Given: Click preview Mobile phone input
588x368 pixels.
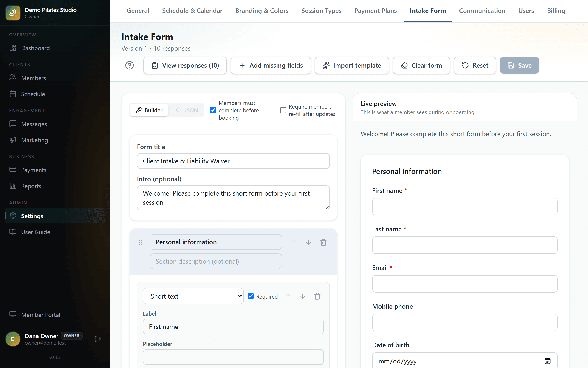Looking at the screenshot, I should click(x=465, y=322).
